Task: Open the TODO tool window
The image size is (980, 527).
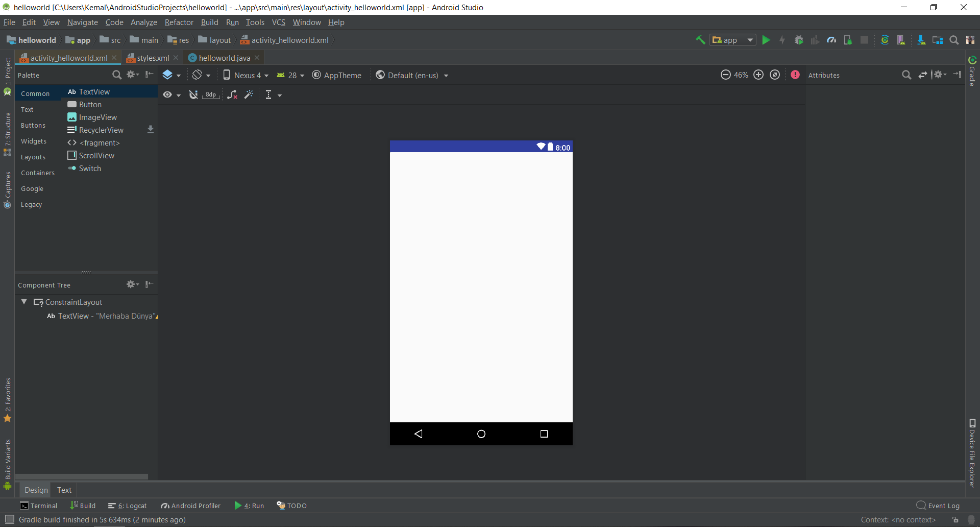Action: click(x=291, y=506)
